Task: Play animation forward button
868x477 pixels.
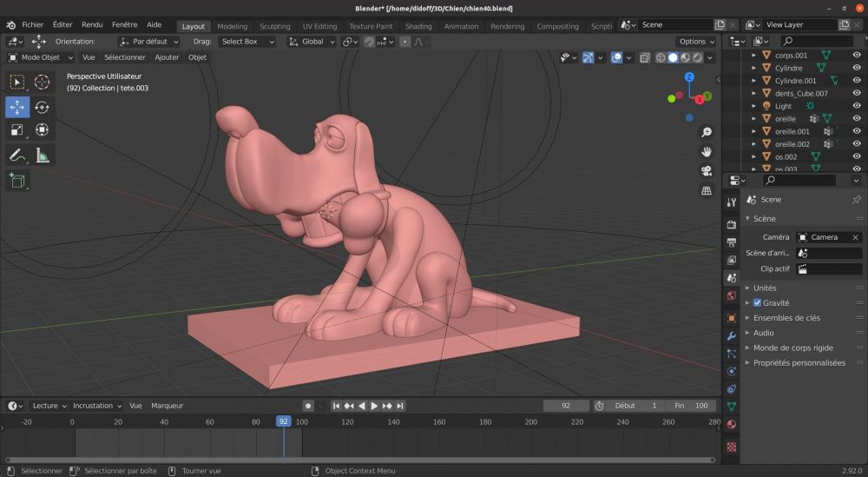Action: coord(374,406)
